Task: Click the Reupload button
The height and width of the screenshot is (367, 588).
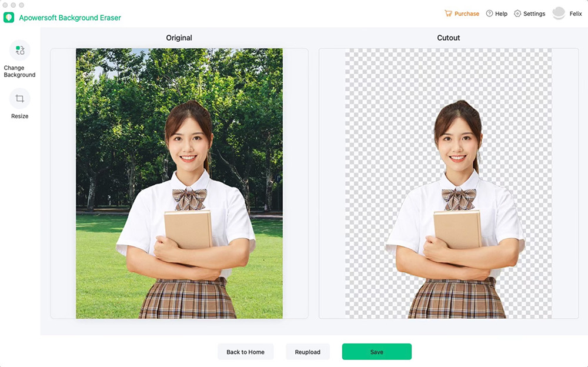Action: [308, 352]
